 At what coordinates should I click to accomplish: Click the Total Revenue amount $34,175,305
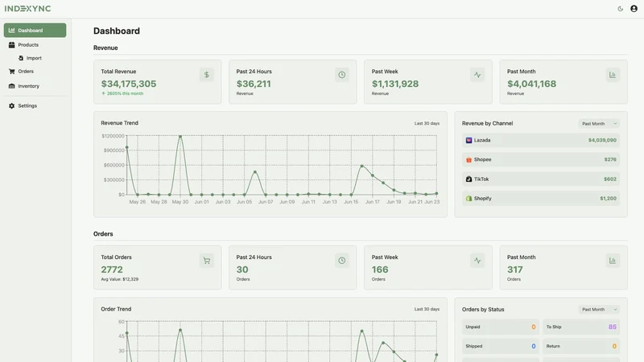tap(129, 84)
